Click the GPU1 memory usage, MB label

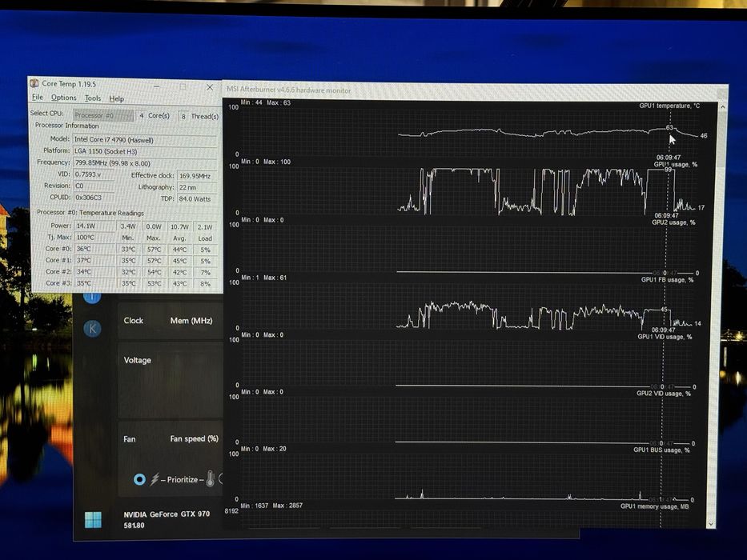pyautogui.click(x=654, y=506)
